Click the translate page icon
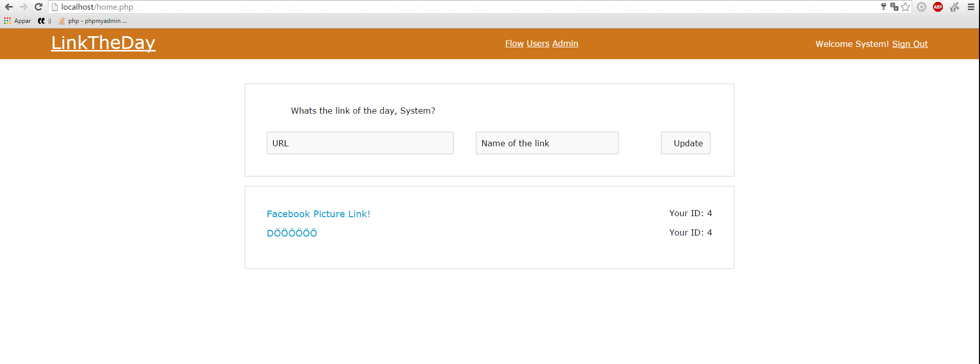Screen dimensions: 980x364 coord(894,7)
